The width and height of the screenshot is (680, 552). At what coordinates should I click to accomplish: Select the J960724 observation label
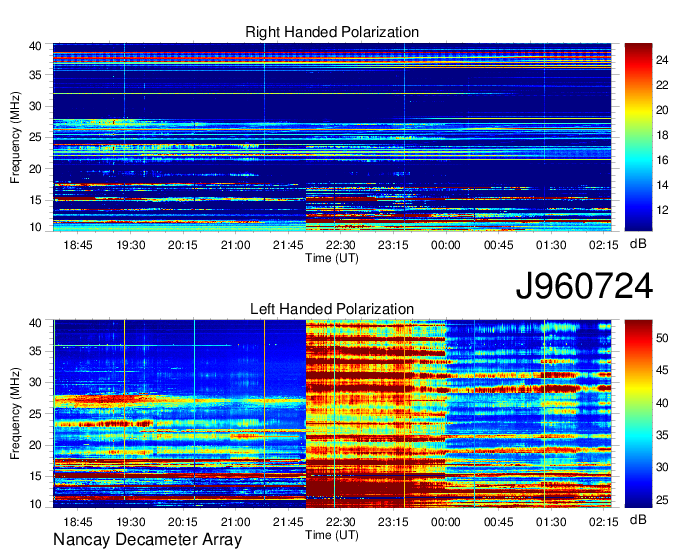(x=584, y=286)
